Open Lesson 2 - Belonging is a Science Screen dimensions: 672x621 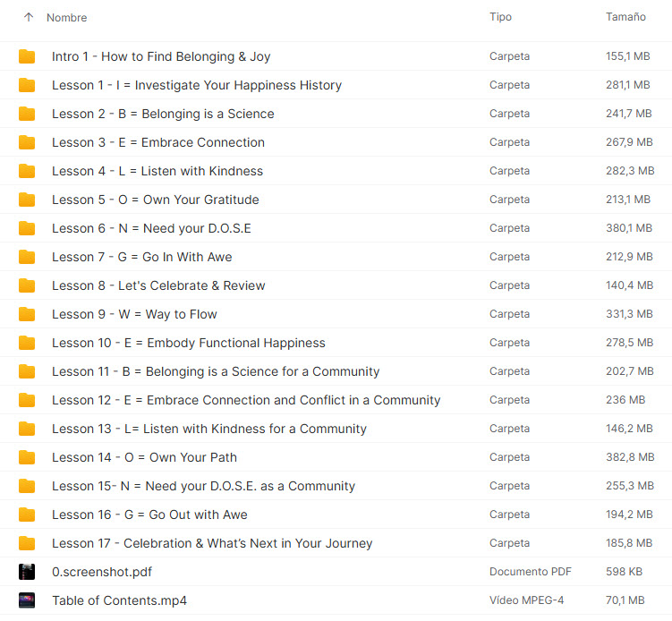[x=163, y=114]
